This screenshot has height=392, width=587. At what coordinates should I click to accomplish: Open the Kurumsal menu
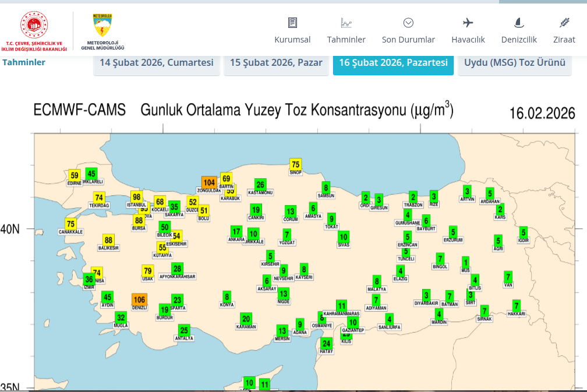(292, 40)
